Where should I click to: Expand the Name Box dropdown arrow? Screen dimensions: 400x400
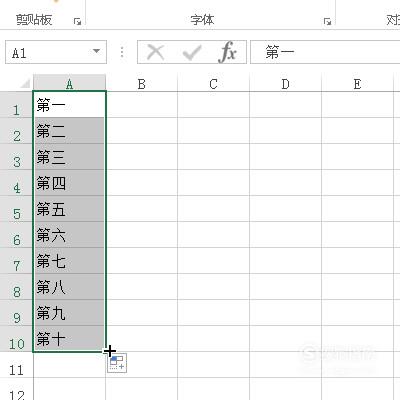(x=96, y=52)
